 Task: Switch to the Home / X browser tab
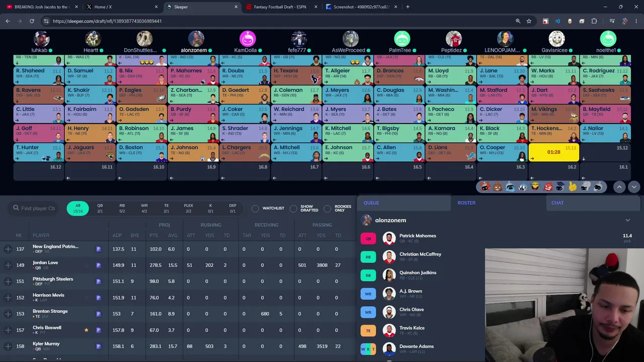click(121, 7)
